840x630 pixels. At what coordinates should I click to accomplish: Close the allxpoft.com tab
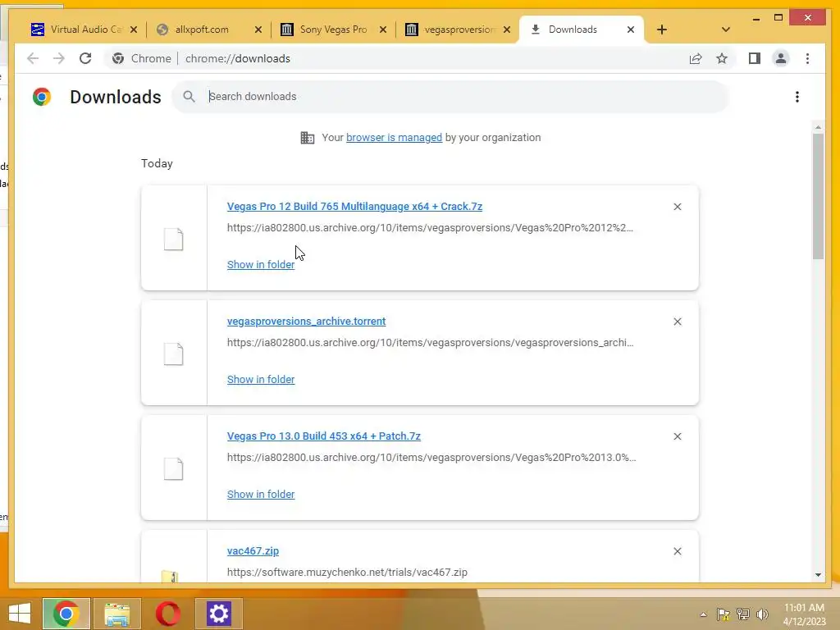(258, 30)
